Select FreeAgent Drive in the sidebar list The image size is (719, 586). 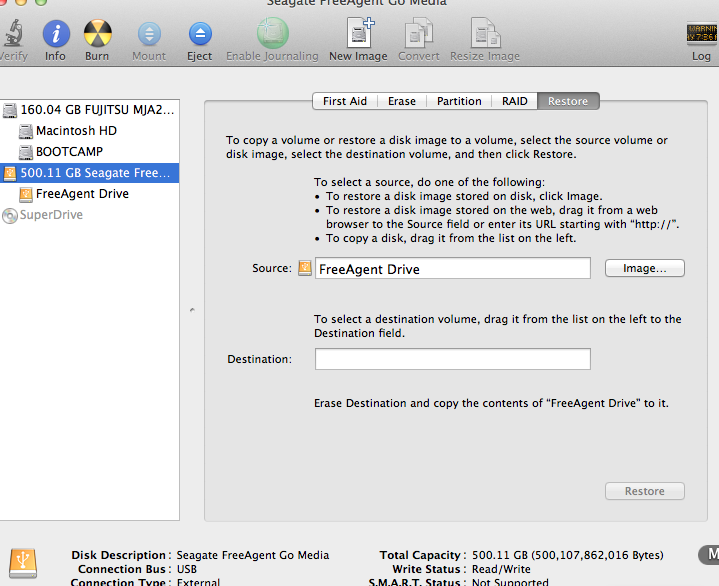89,194
